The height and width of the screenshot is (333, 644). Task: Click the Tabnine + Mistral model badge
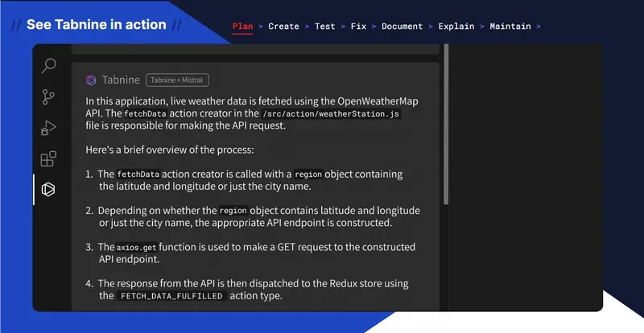click(x=177, y=80)
